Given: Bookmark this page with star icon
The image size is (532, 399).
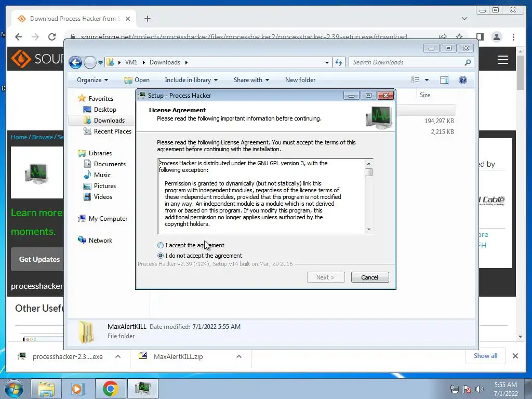Looking at the screenshot, I should [x=459, y=37].
